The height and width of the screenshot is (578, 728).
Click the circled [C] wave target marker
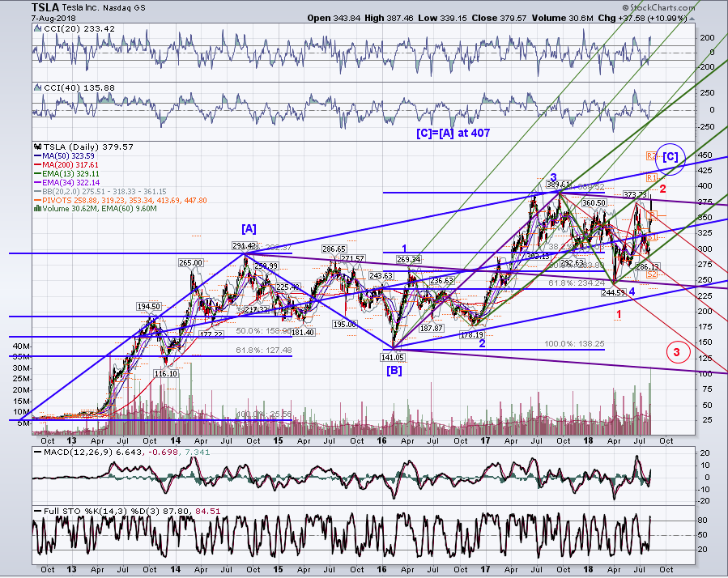671,157
